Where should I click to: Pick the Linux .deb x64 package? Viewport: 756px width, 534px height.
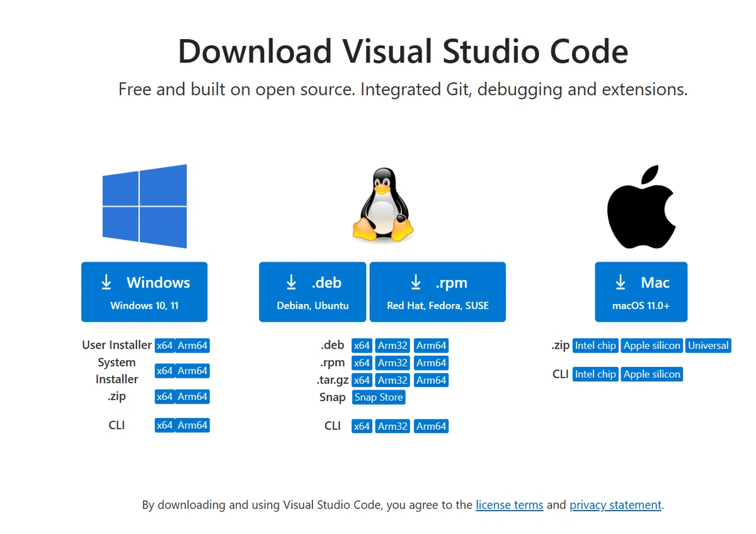362,345
